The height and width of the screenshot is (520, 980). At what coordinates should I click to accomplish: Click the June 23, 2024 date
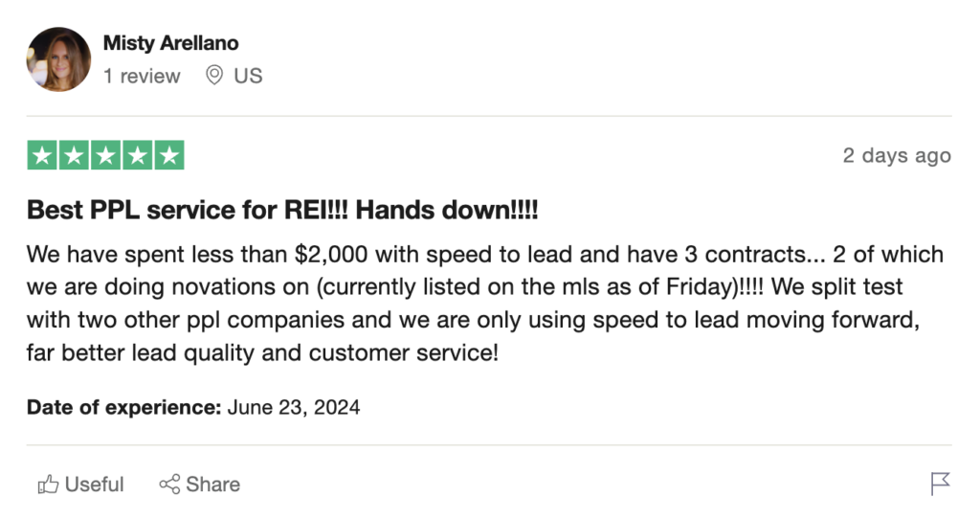(294, 407)
